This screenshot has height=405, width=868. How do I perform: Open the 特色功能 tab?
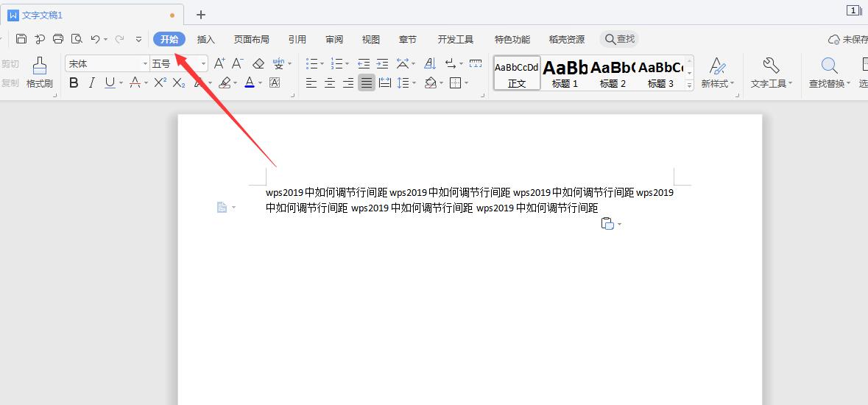pos(512,39)
